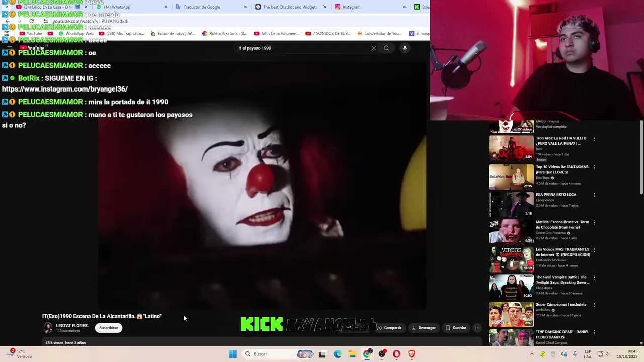
Task: Close the Traductor de Google tab
Action: coord(245,7)
